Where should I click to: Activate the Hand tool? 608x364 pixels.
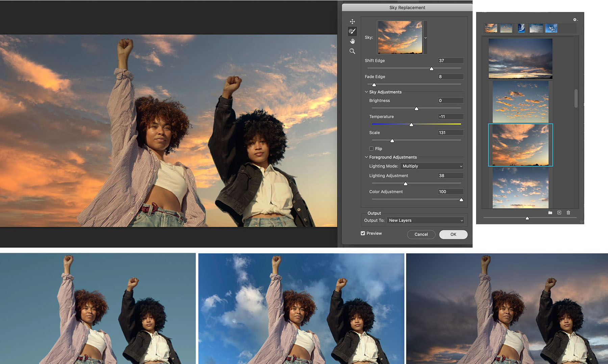pos(352,41)
